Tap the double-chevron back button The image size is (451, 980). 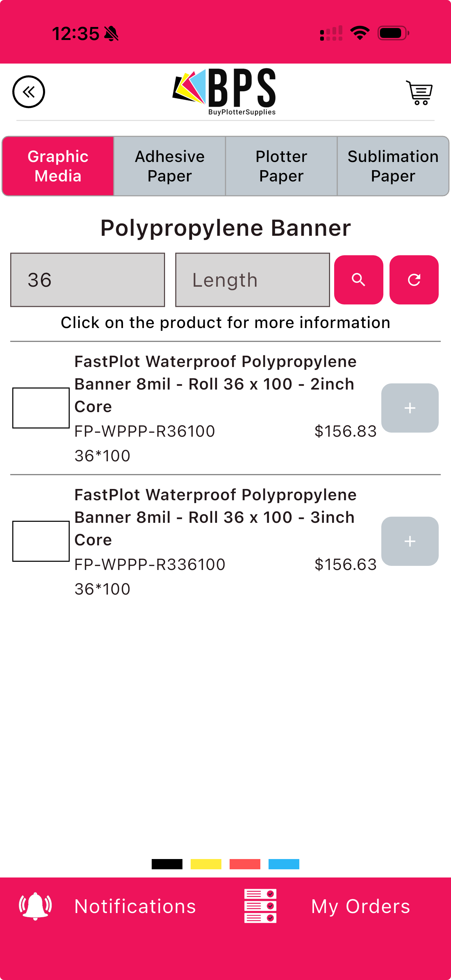tap(28, 92)
